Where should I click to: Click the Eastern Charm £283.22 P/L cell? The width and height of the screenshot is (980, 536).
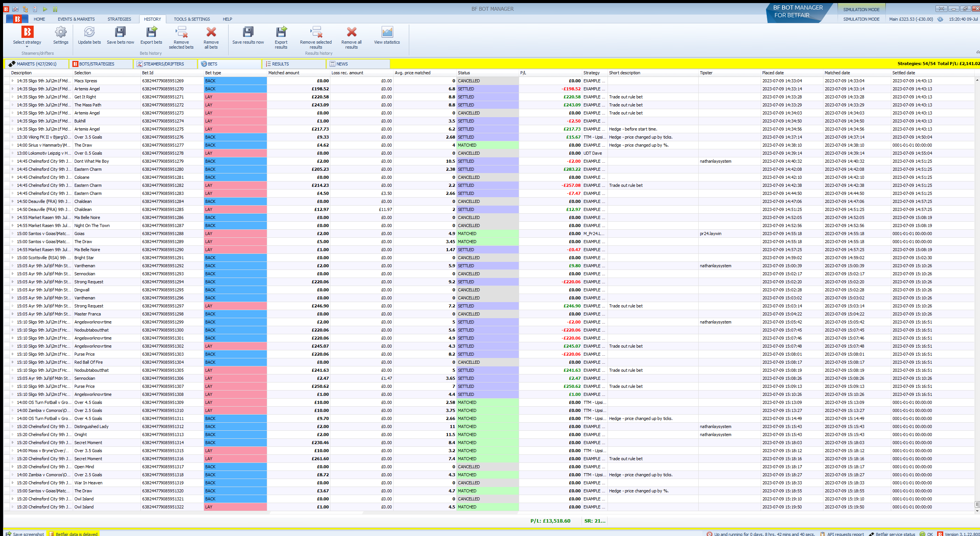550,169
